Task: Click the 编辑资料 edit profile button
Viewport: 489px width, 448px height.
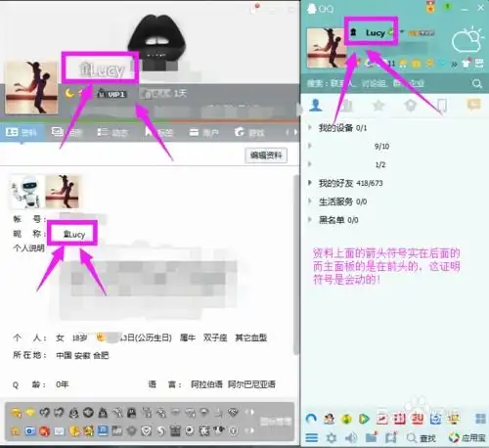Action: click(266, 156)
